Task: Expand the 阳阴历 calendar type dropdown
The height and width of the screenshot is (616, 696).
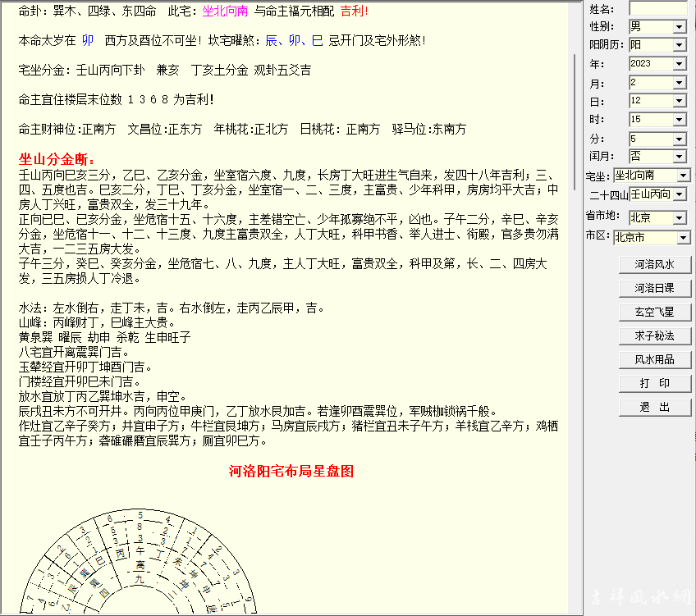Action: point(679,45)
